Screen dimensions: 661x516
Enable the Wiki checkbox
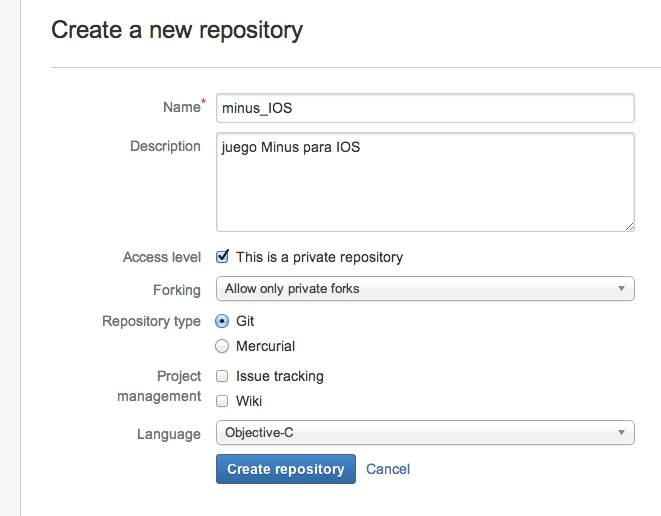[x=223, y=401]
